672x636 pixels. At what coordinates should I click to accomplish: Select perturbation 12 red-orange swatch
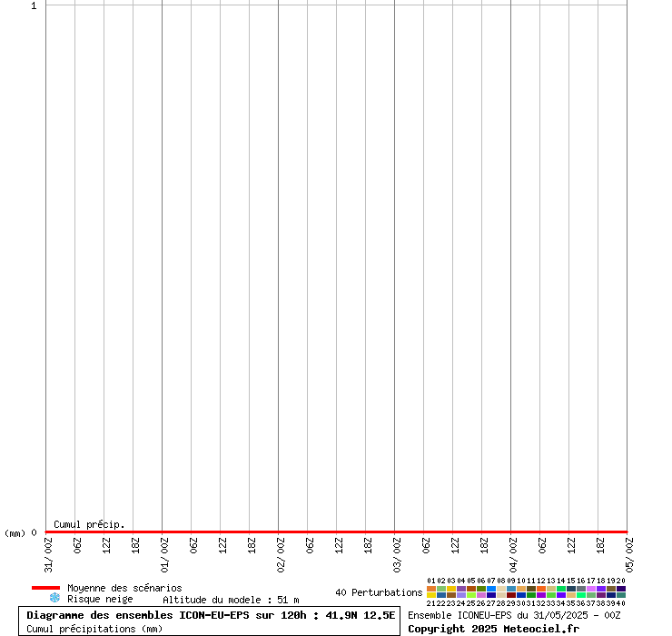pyautogui.click(x=541, y=589)
